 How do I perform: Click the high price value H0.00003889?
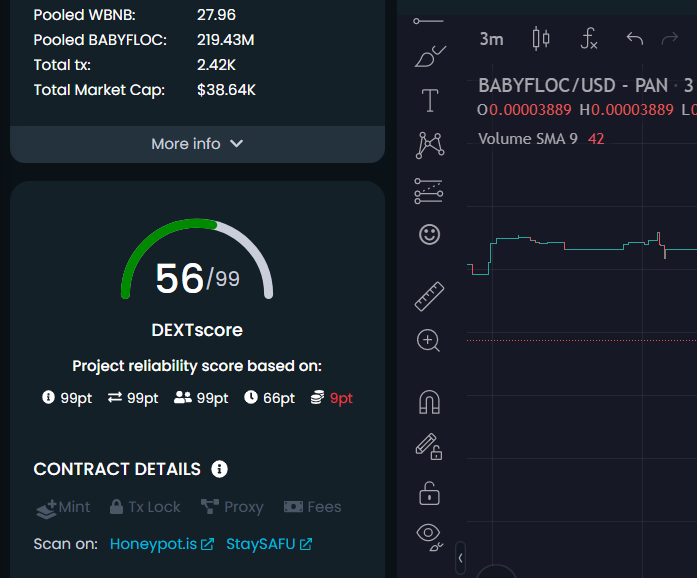pos(626,110)
